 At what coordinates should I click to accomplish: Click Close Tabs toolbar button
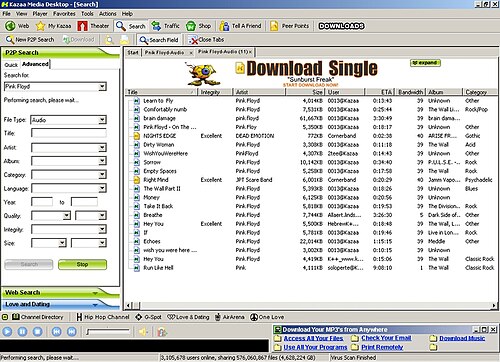pos(206,40)
